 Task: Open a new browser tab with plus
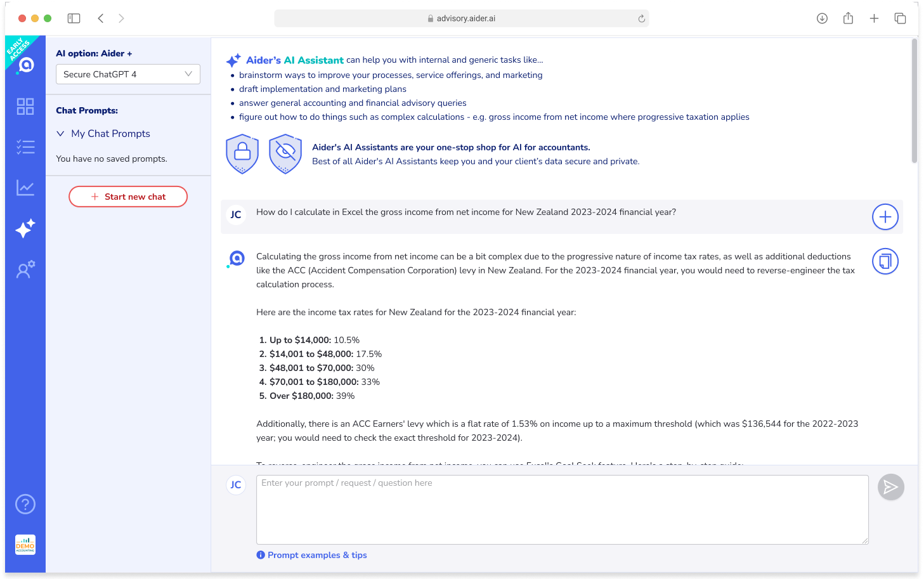click(874, 18)
